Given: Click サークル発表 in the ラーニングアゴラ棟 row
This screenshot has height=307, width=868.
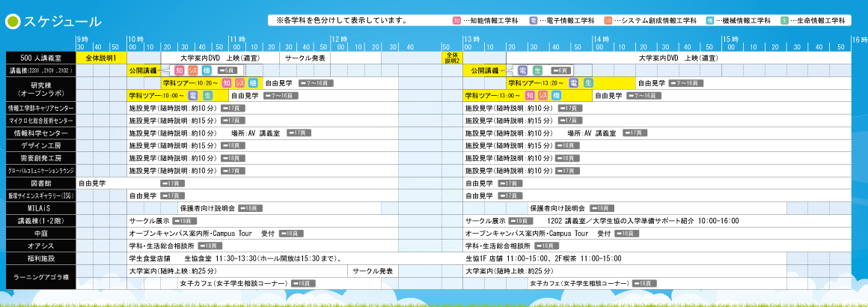Looking at the screenshot, I should coord(373,271).
